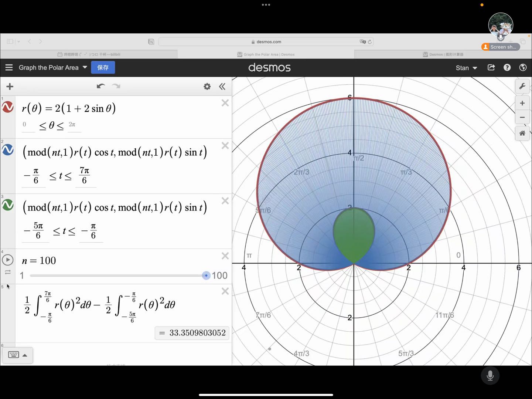
Task: Open the Stan account dropdown
Action: coord(466,68)
